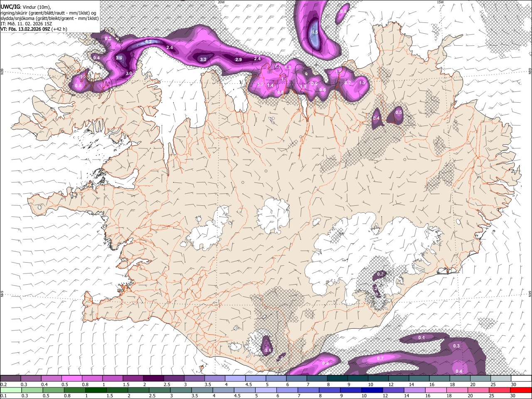Image resolution: width=532 pixels, height=399 pixels.
Task: Click the 1.3 value at the band's eastern end
Action: 362,83
